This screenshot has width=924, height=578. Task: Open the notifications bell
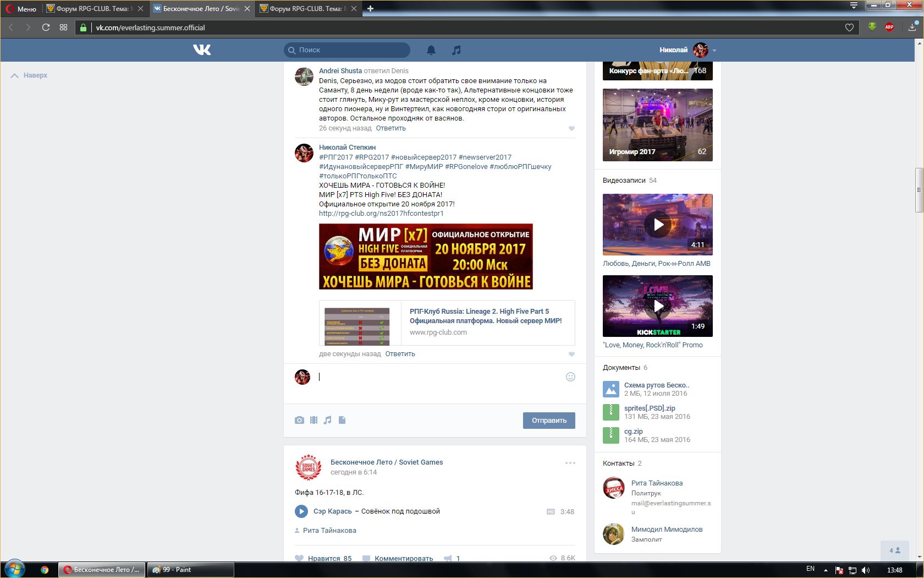[431, 50]
